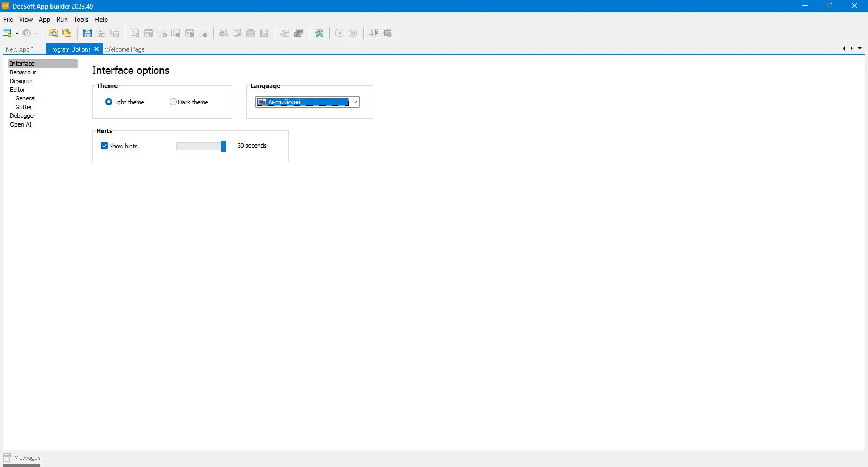Screen dimensions: 868x467
Task: Click the recent apps clock icon
Action: pos(27,33)
